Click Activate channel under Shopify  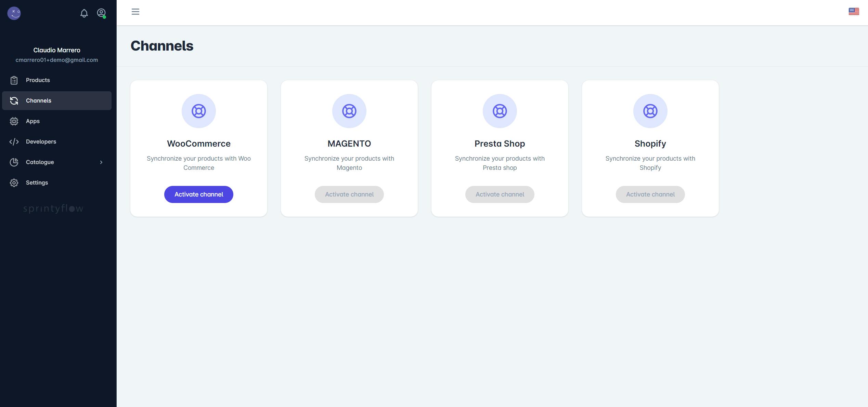[x=650, y=194]
